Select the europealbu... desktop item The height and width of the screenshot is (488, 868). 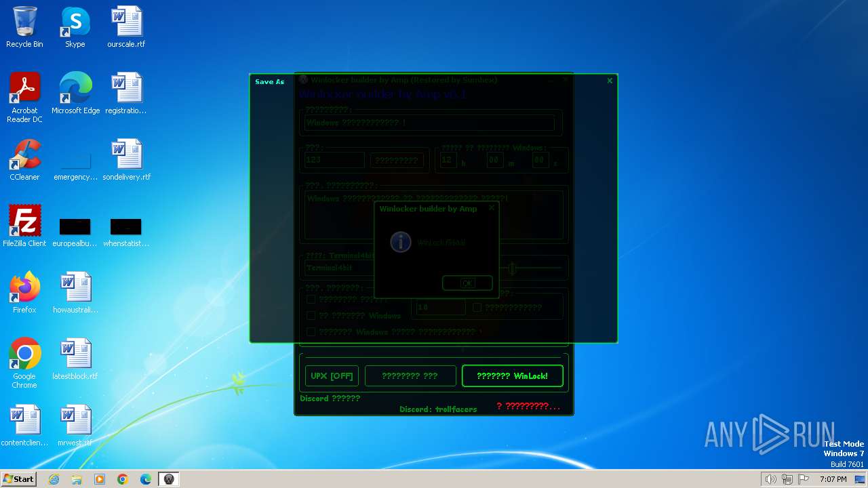[x=75, y=231]
